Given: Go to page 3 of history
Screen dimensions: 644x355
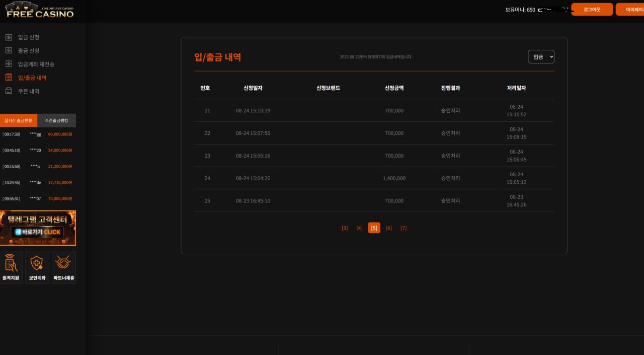Looking at the screenshot, I should pyautogui.click(x=345, y=228).
